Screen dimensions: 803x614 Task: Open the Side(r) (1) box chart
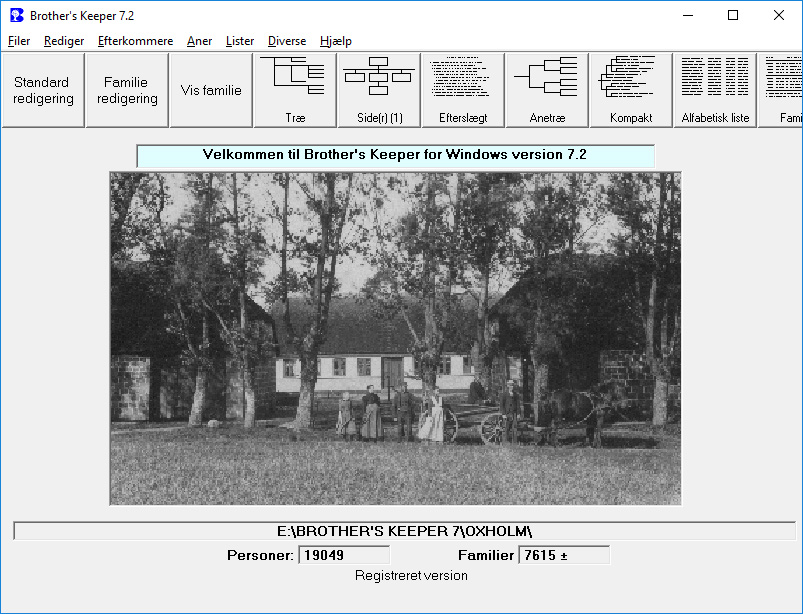[x=379, y=90]
